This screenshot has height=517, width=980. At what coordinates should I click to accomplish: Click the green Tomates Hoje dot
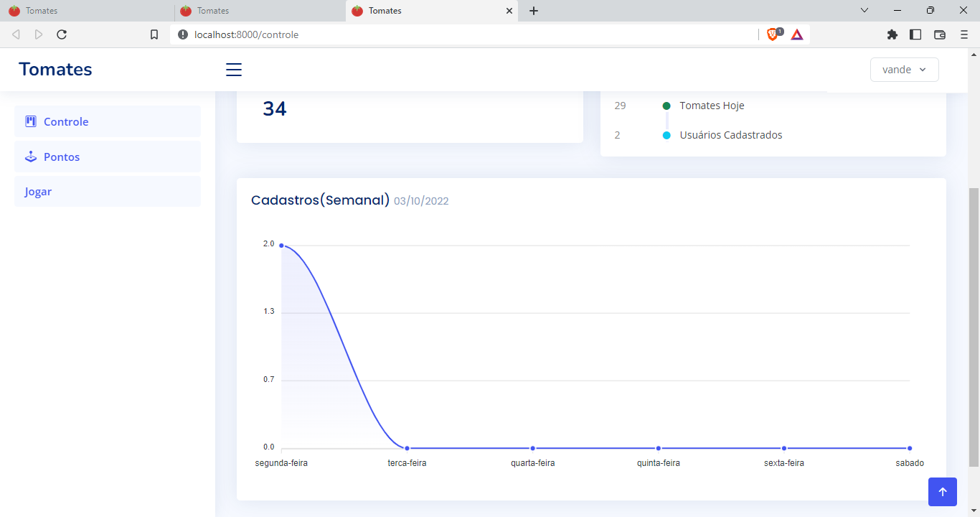(666, 106)
